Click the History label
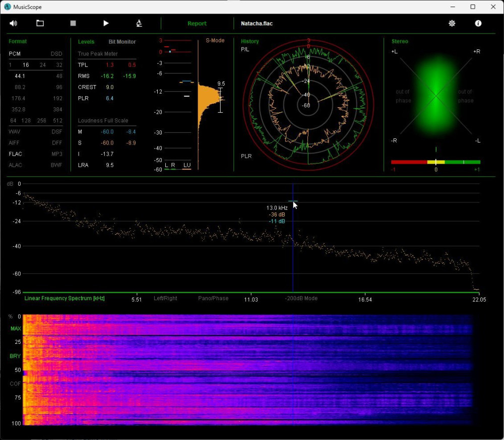 pos(250,41)
